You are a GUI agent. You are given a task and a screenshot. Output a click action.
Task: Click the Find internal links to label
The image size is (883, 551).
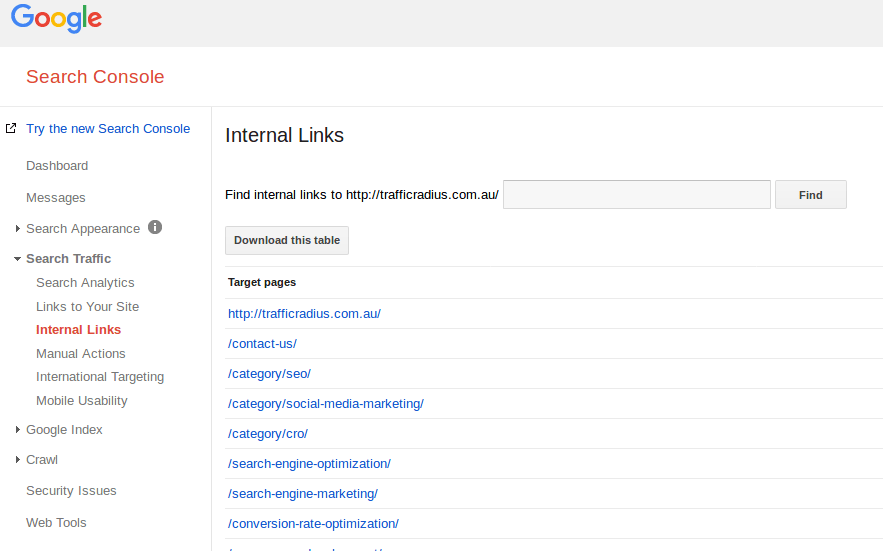(362, 195)
